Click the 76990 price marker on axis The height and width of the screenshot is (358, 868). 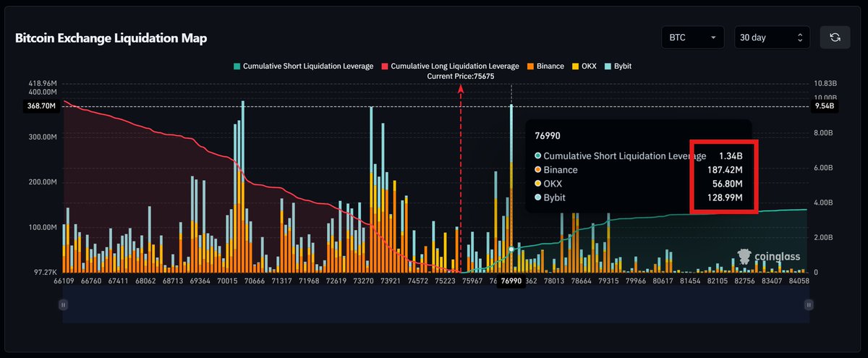tap(511, 281)
